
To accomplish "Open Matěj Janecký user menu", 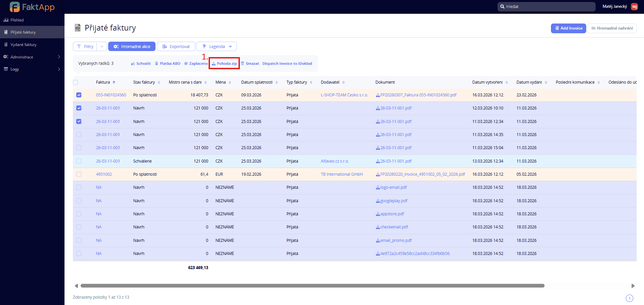I will click(x=614, y=6).
